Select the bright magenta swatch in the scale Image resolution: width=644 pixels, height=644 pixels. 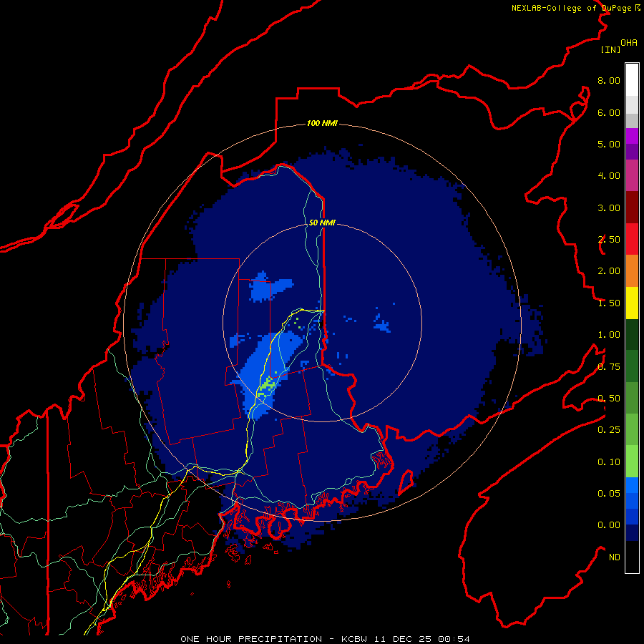tap(632, 136)
